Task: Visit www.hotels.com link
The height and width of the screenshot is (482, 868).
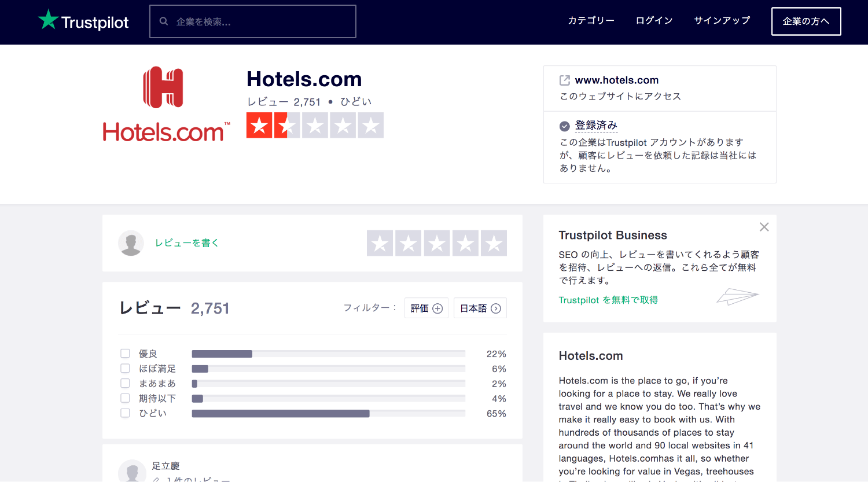Action: [617, 80]
